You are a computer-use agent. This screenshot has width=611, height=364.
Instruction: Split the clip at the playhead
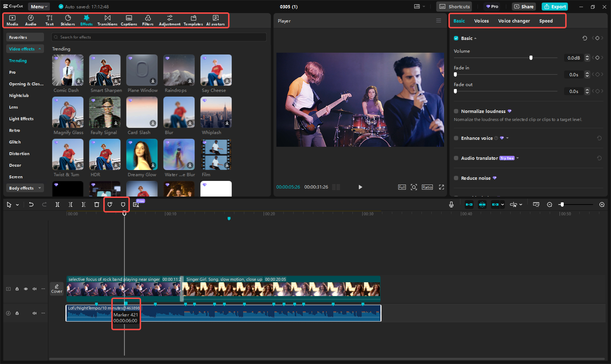(x=57, y=204)
